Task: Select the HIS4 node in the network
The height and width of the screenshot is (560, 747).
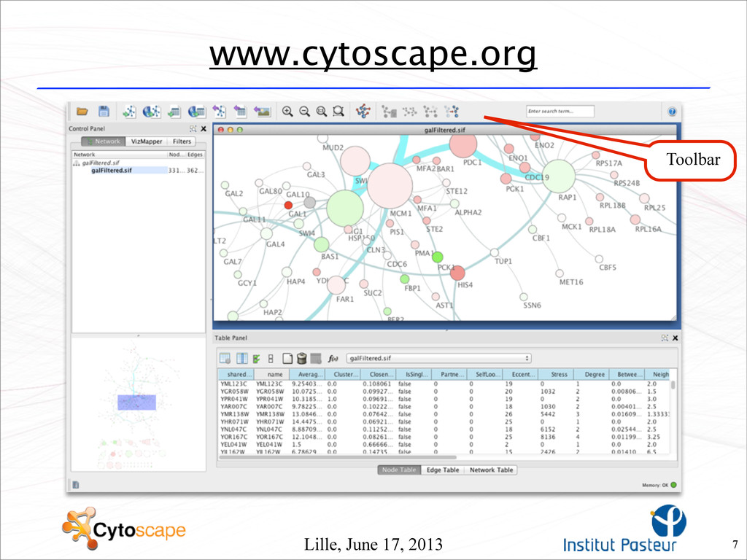Action: tap(457, 273)
